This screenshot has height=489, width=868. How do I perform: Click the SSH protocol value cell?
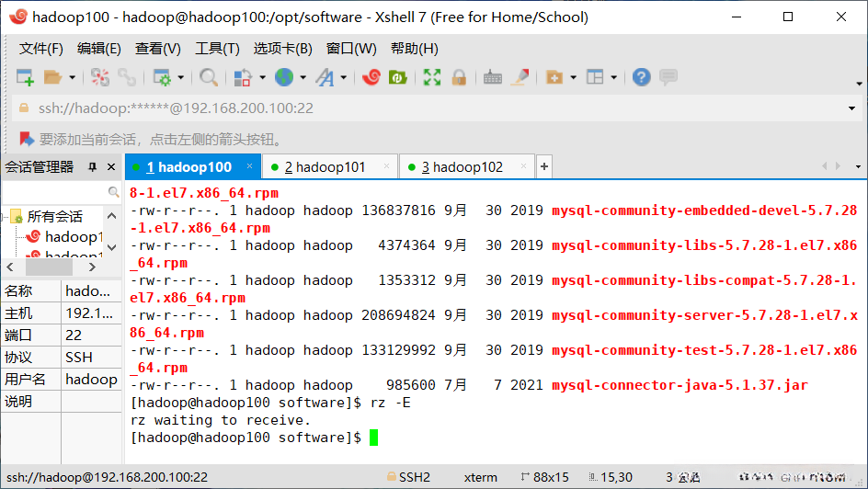pyautogui.click(x=91, y=358)
